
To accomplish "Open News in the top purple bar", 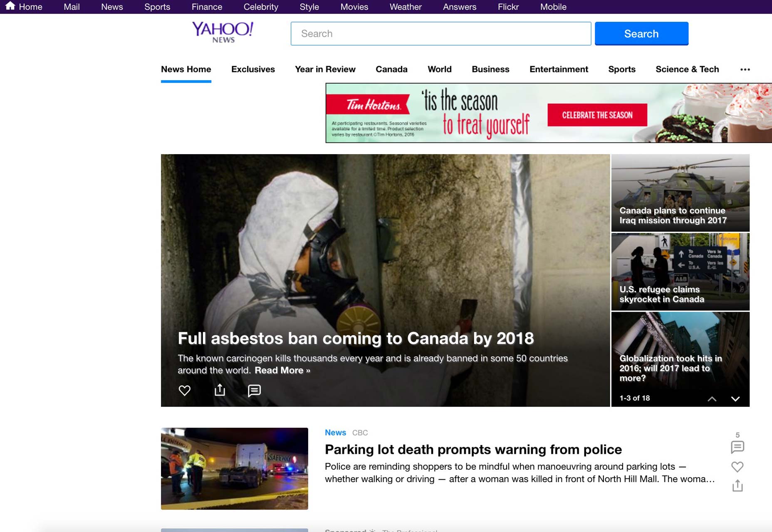I will click(112, 7).
